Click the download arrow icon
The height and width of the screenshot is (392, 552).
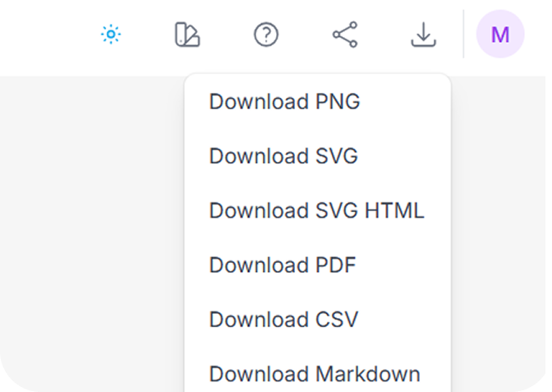point(423,35)
